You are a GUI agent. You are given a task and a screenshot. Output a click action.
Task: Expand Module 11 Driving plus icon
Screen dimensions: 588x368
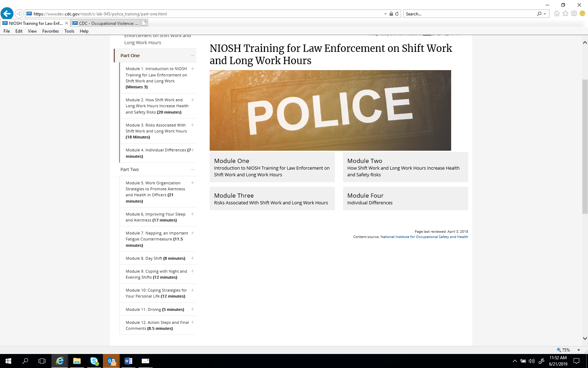(x=192, y=309)
